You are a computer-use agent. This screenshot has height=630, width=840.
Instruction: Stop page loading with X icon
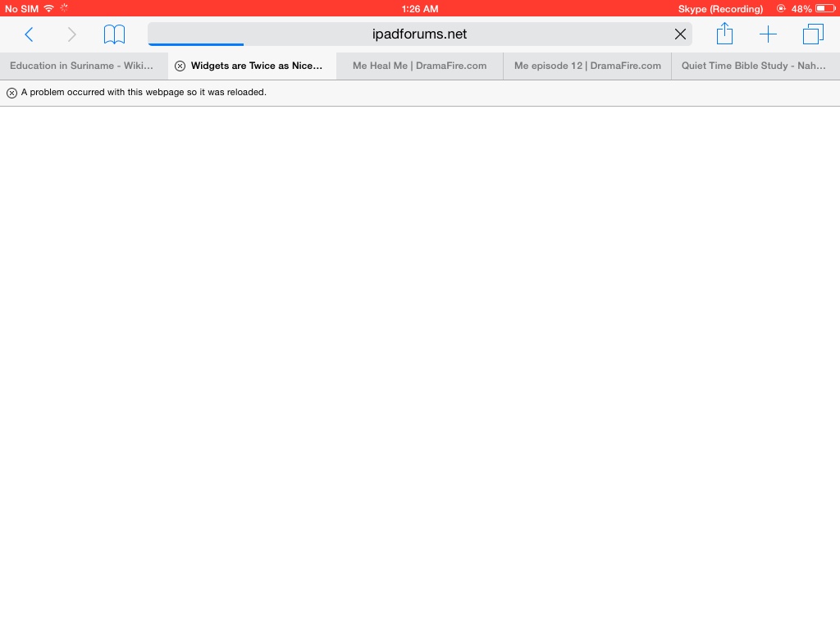click(x=680, y=34)
